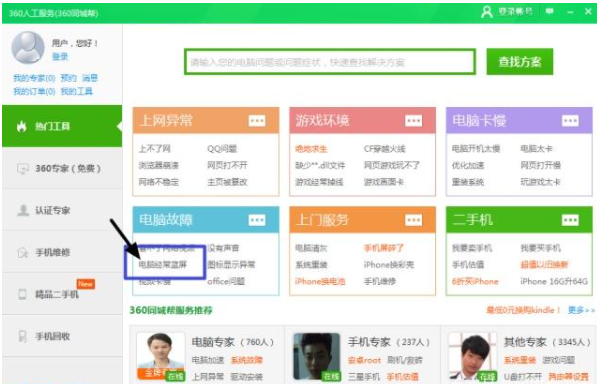Click the 上不了网 problem link
Image resolution: width=597 pixels, height=384 pixels.
tap(154, 149)
